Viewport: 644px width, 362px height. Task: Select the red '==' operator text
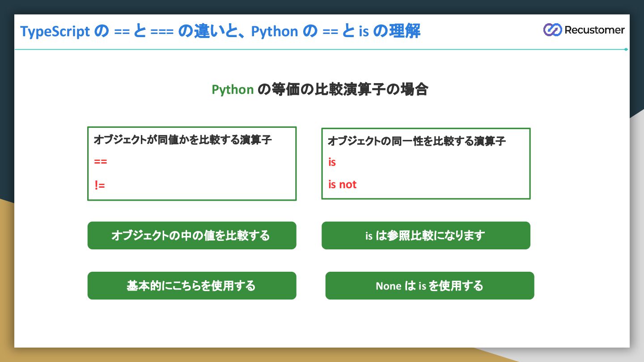click(101, 162)
